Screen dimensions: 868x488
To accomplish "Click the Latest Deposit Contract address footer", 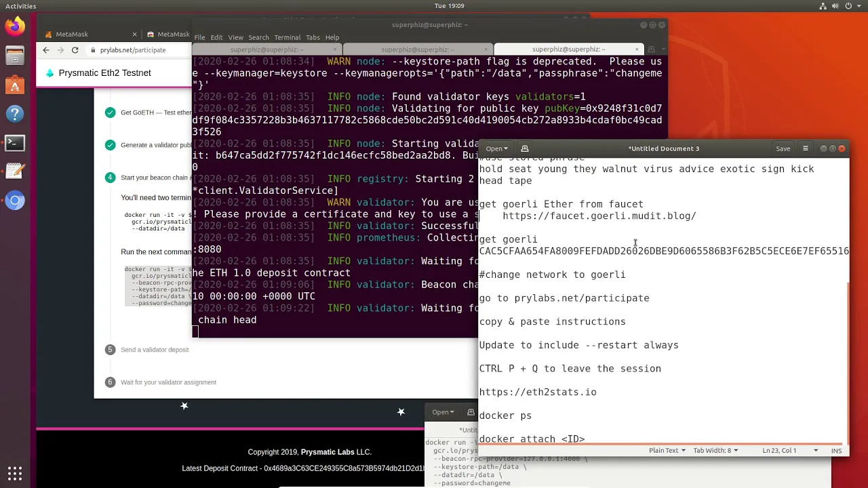I will point(303,469).
